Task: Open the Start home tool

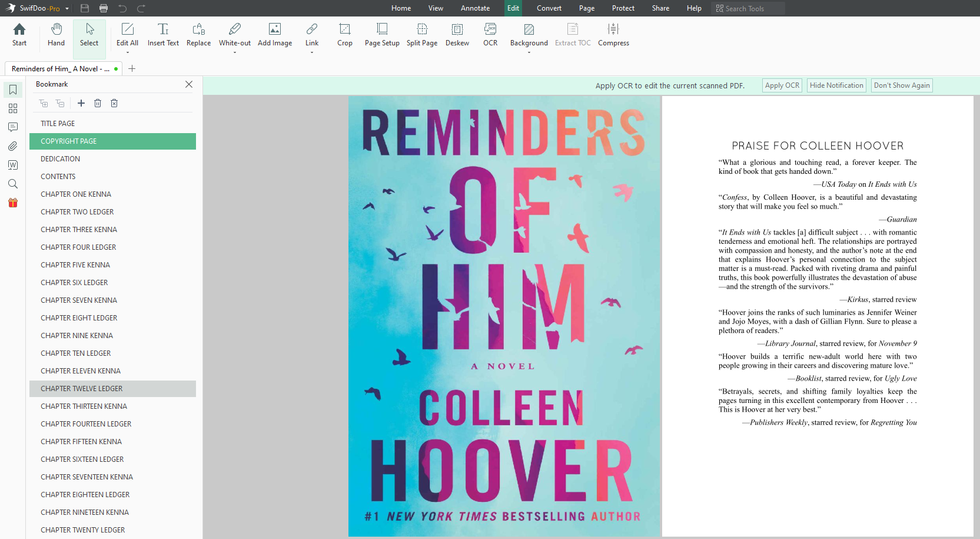Action: pos(19,35)
